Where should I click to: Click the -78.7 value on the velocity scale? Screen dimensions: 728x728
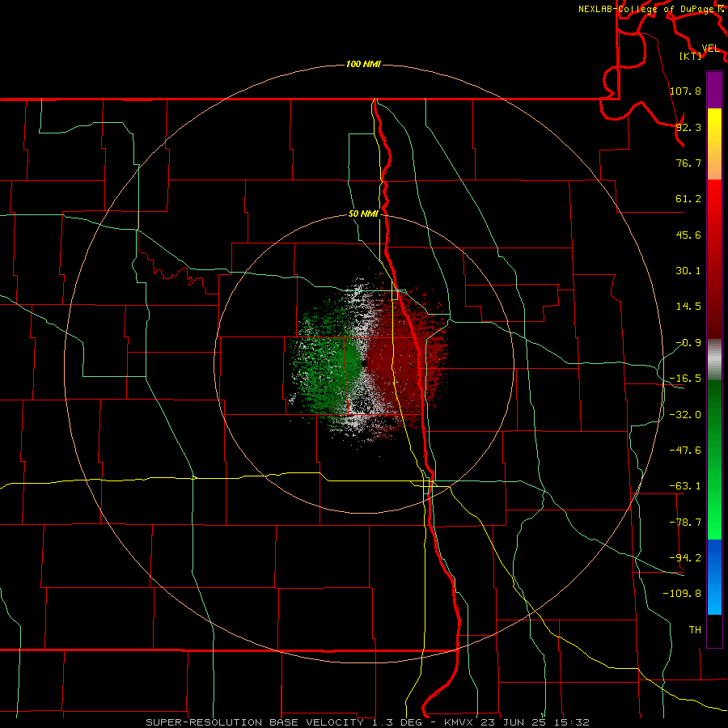pyautogui.click(x=685, y=523)
